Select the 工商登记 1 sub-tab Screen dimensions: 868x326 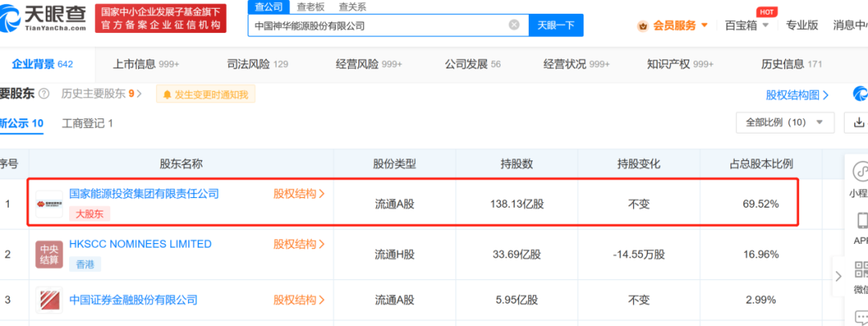[88, 123]
